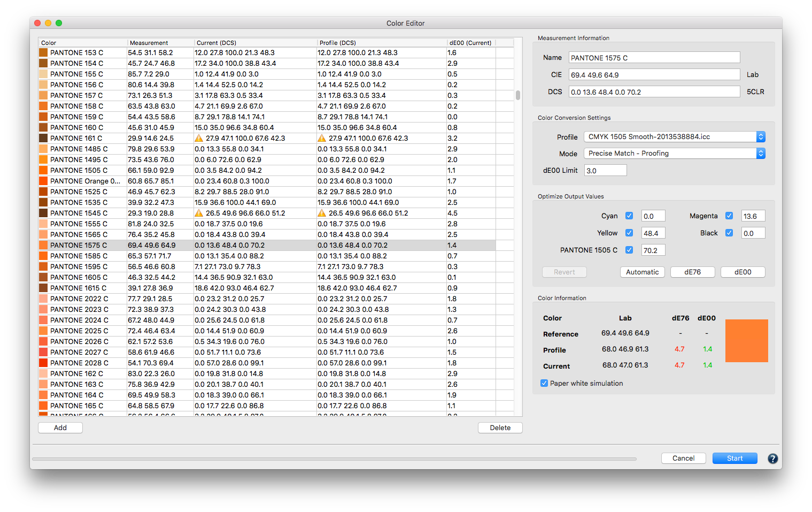Image resolution: width=812 pixels, height=512 pixels.
Task: Disable Paper white simulation
Action: [x=544, y=383]
